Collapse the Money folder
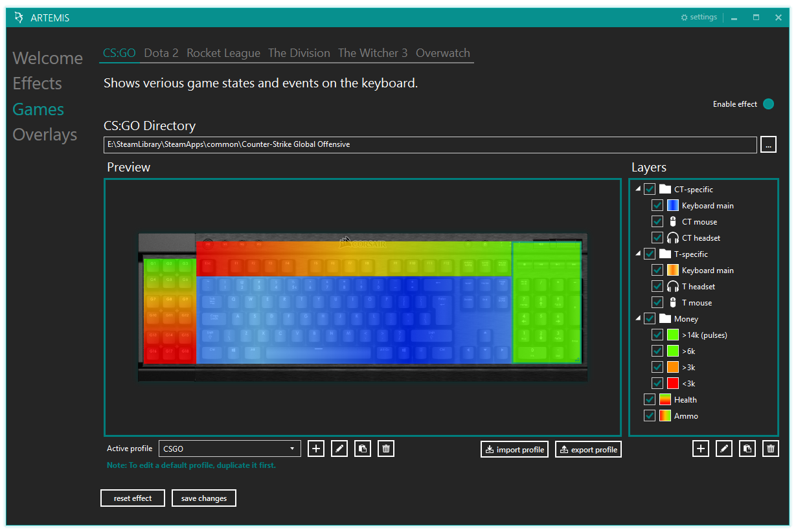The height and width of the screenshot is (532, 796). tap(638, 318)
